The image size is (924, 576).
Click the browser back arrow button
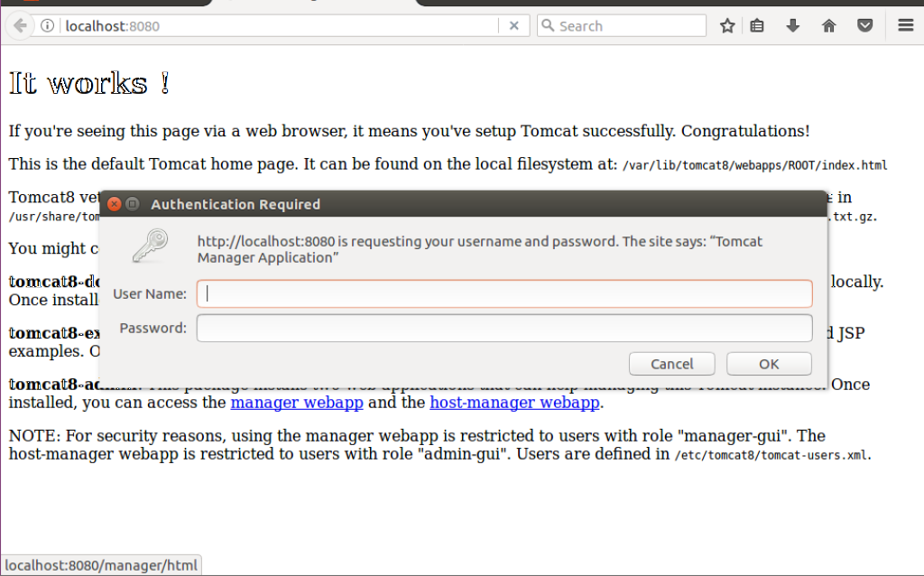tap(19, 25)
